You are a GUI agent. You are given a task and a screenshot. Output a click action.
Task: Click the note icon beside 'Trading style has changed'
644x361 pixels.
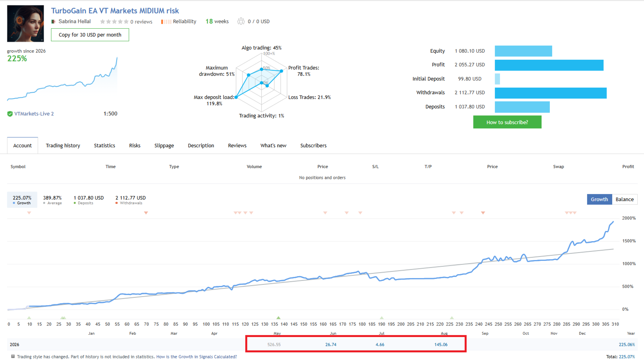pos(13,357)
